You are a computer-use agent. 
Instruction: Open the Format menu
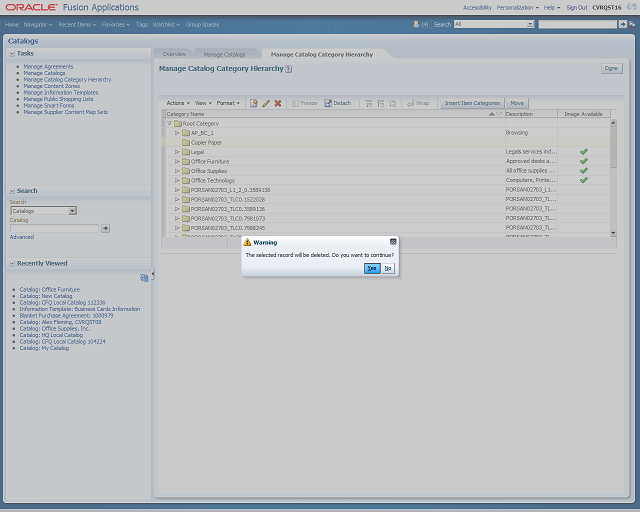228,103
